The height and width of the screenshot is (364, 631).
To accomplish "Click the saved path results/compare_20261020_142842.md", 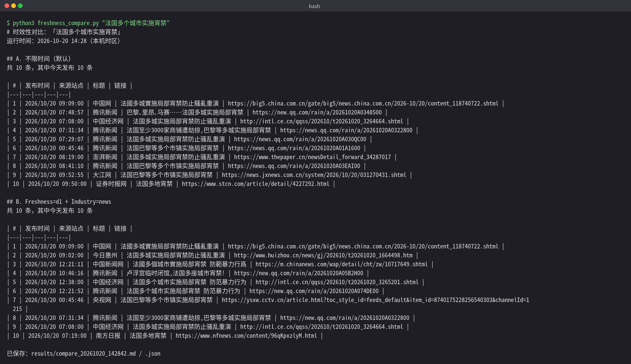I will click(x=84, y=354).
